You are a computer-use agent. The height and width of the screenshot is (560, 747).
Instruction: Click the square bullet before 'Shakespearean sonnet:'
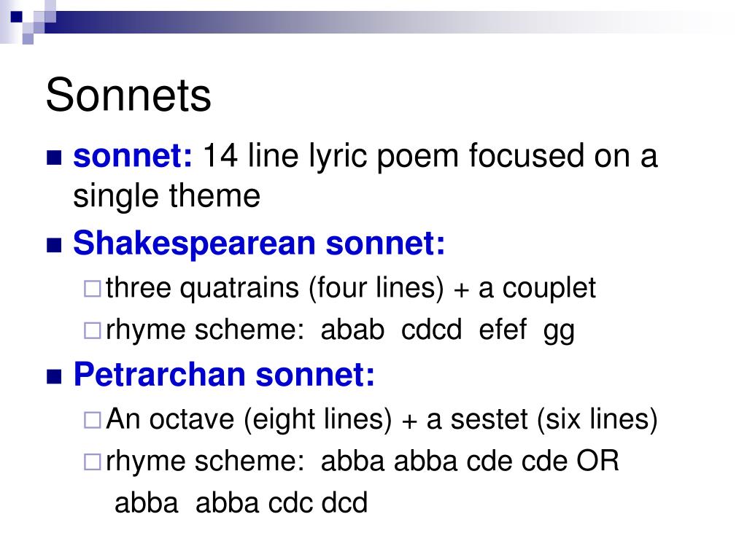pos(54,245)
